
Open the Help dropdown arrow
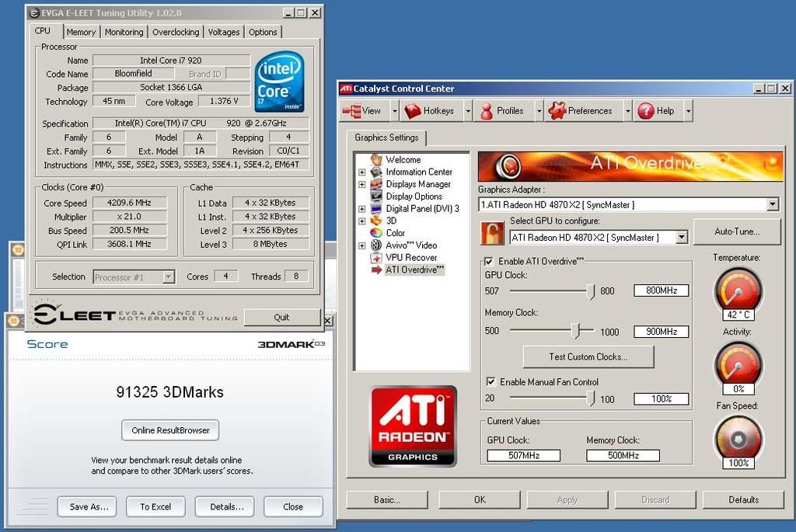pos(689,111)
